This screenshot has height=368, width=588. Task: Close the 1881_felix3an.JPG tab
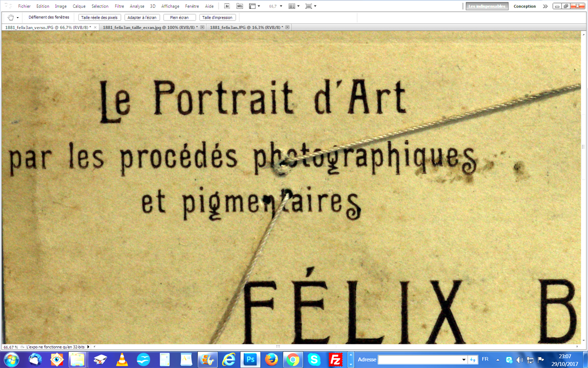point(287,27)
